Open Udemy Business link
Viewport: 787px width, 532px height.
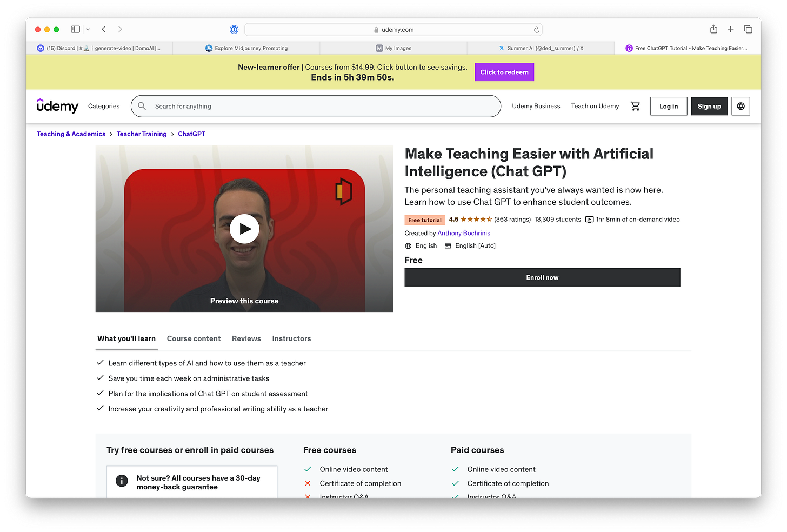(x=536, y=106)
